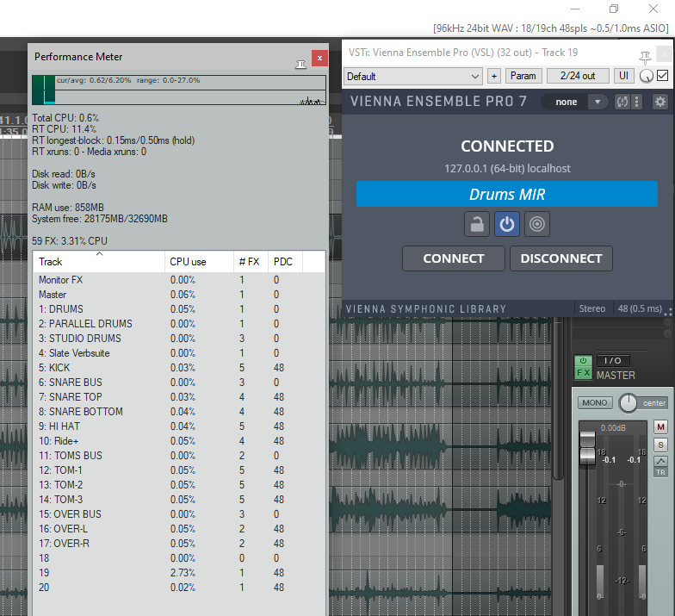Select track 19 row with 2.73% CPU
This screenshot has width=675, height=616.
click(179, 573)
